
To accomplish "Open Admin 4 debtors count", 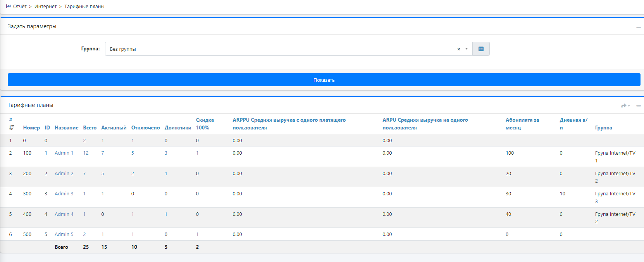I will tap(166, 214).
